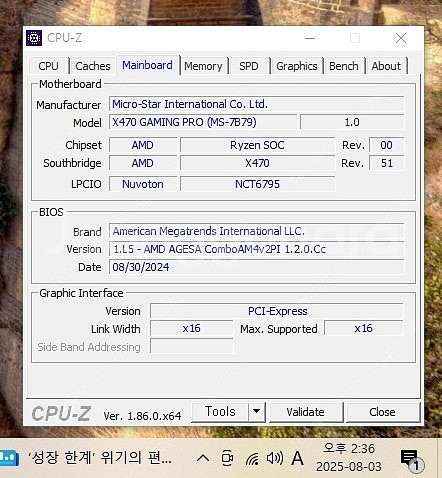Screen dimensions: 442x478
Task: Click the southbridge Rev. 51 value
Action: pos(386,163)
